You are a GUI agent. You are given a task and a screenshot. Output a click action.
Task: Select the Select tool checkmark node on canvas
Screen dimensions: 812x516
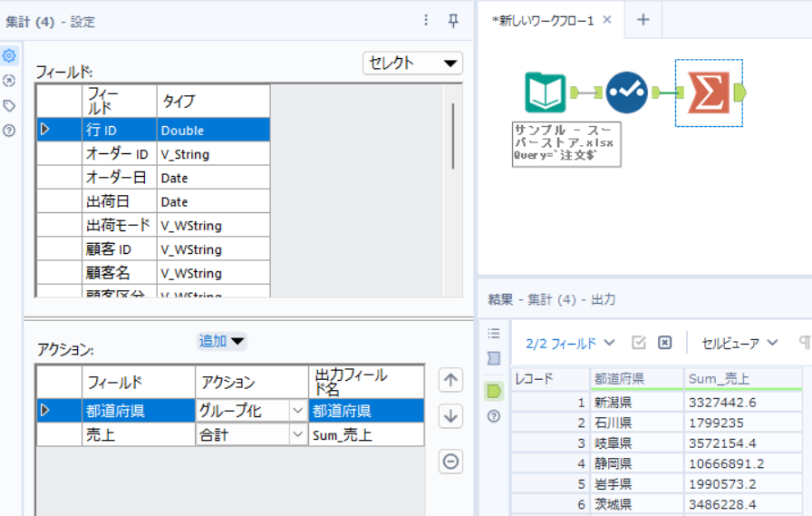click(x=626, y=92)
